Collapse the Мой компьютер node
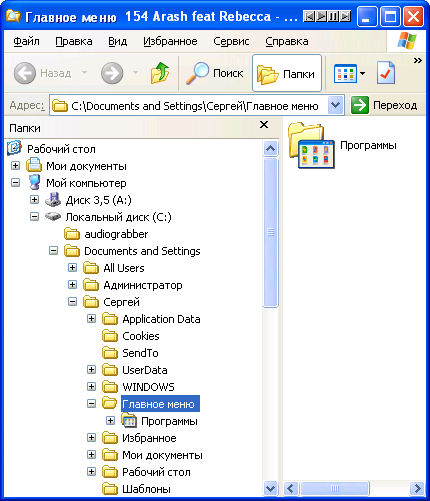Image resolution: width=430 pixels, height=501 pixels. tap(15, 182)
